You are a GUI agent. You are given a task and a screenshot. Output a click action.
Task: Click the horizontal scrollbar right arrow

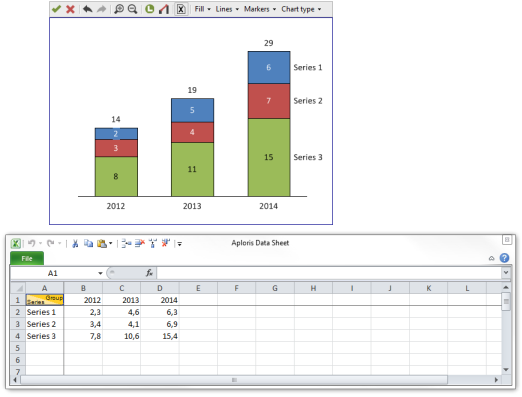[x=496, y=380]
